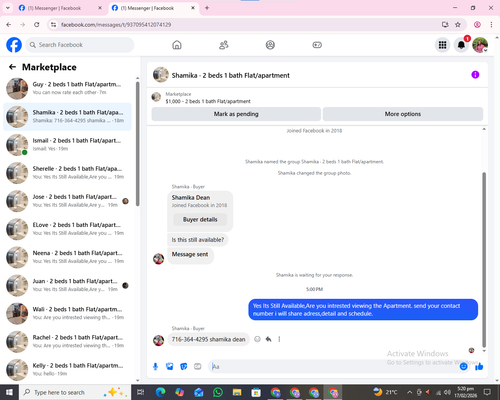
Task: Open the tab search dropdown arrow
Action: (8, 8)
